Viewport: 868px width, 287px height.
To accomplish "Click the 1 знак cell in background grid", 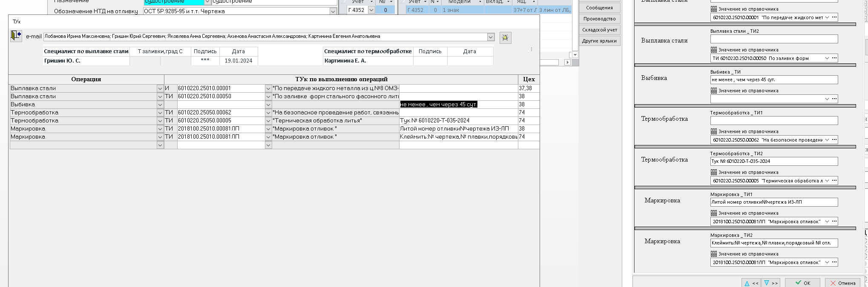I will pos(463,10).
